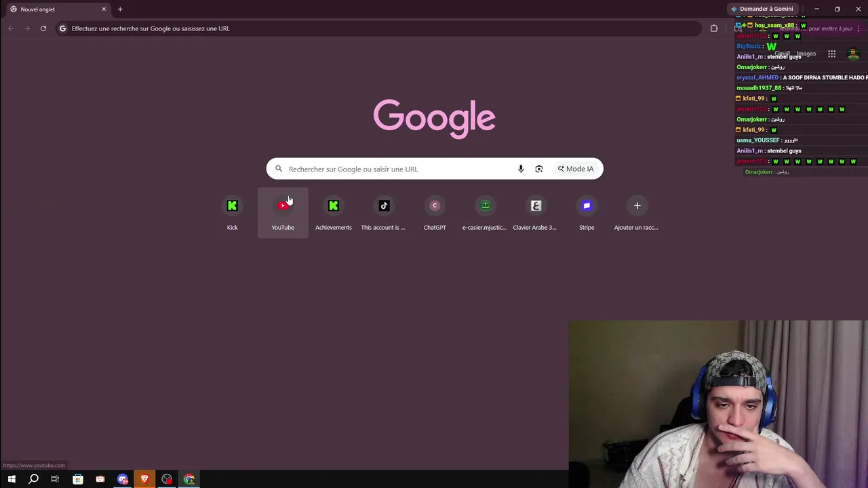Open Task View from the taskbar

(55, 479)
